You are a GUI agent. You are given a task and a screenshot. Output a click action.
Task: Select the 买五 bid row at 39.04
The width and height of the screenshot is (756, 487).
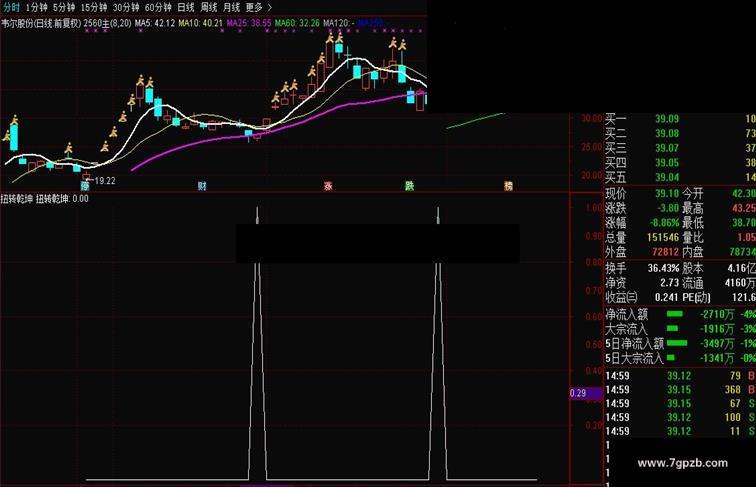click(680, 177)
